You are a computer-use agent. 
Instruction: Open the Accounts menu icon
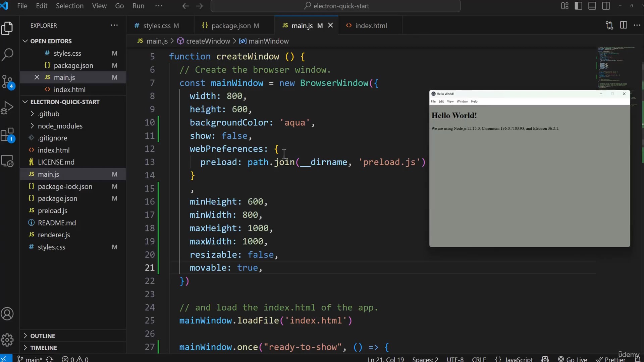[x=7, y=314]
